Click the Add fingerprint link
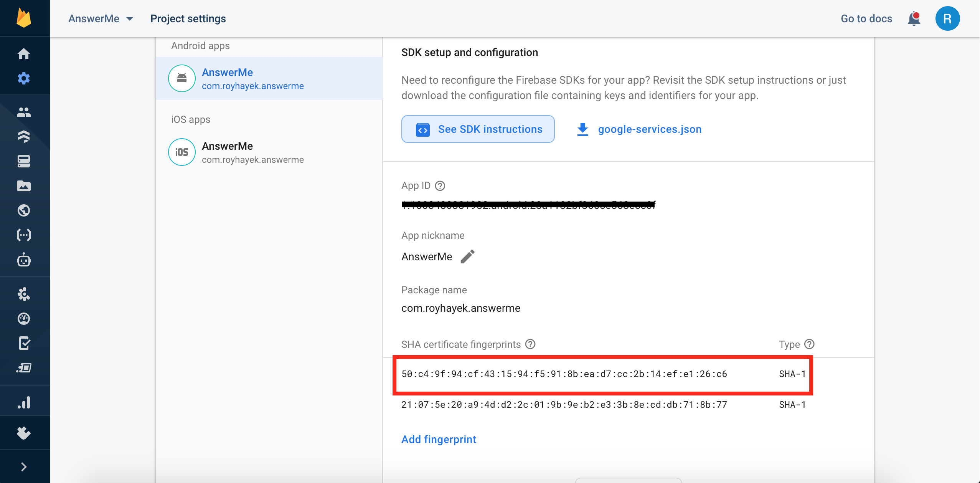The height and width of the screenshot is (483, 980). [439, 439]
